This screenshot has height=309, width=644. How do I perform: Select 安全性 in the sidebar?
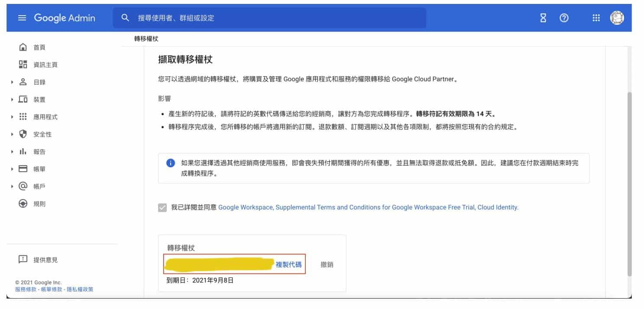point(42,134)
